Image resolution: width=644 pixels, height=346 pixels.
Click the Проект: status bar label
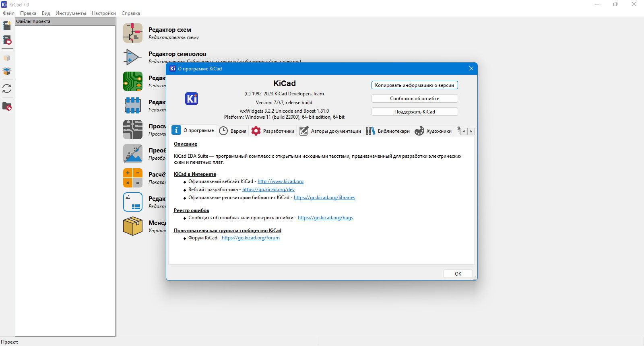(10, 342)
